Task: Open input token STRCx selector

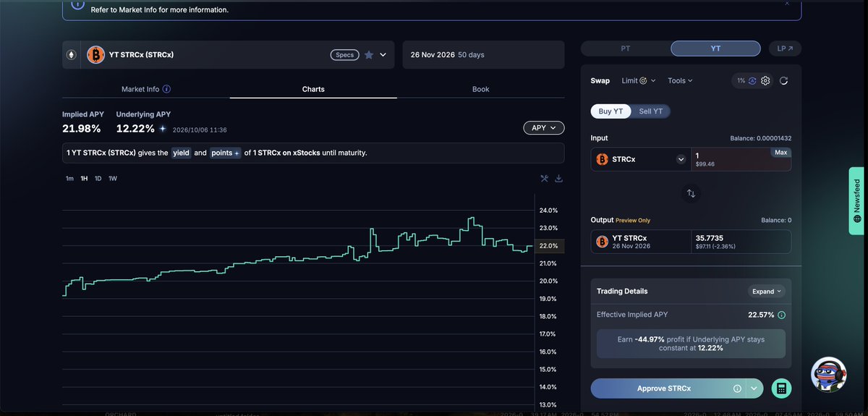Action: (640, 159)
